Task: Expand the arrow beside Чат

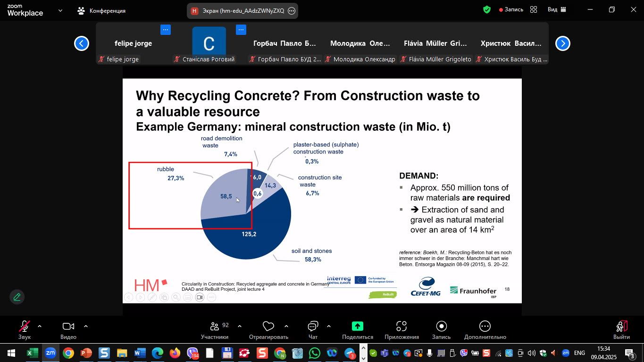Action: (x=328, y=326)
